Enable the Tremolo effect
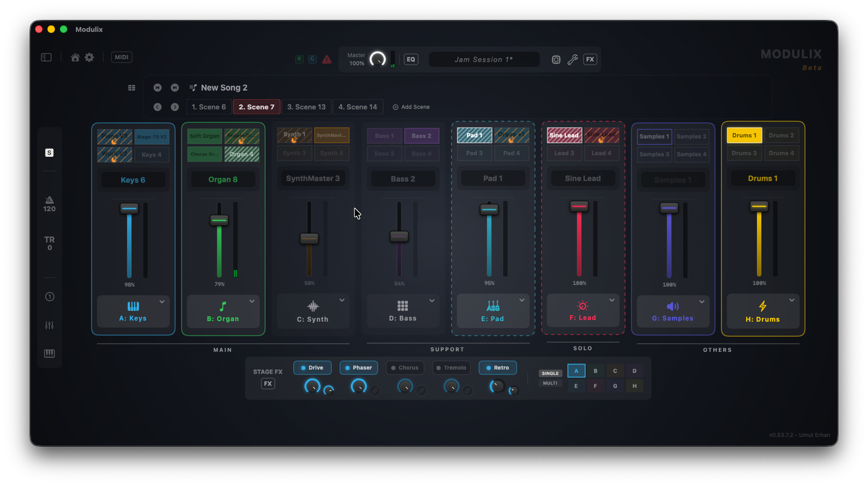868x486 pixels. (x=451, y=368)
